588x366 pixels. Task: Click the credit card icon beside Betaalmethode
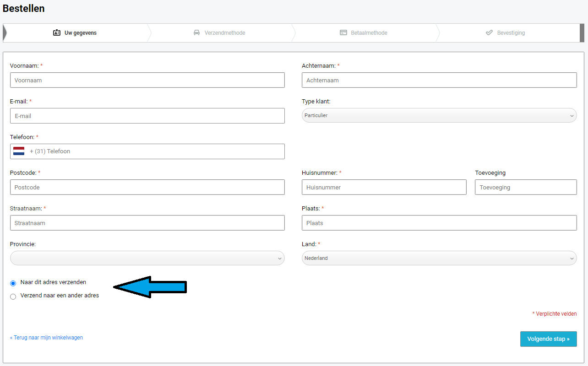(x=343, y=33)
